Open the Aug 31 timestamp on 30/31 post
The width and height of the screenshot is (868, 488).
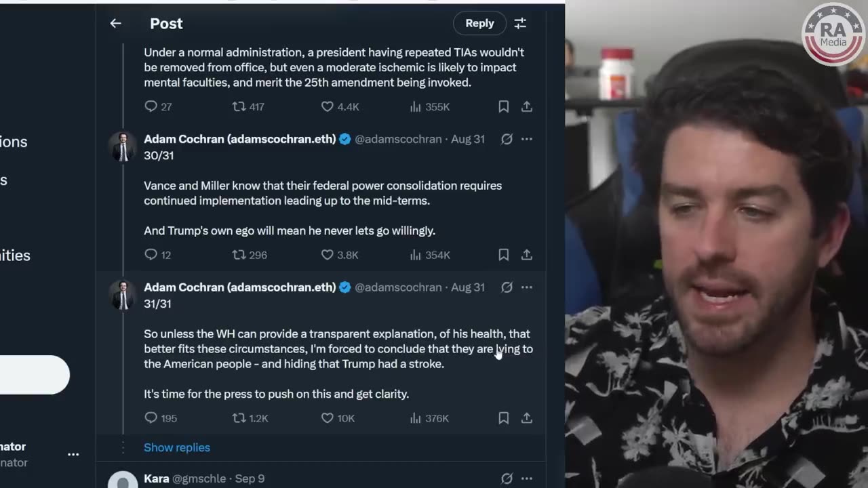click(x=468, y=139)
